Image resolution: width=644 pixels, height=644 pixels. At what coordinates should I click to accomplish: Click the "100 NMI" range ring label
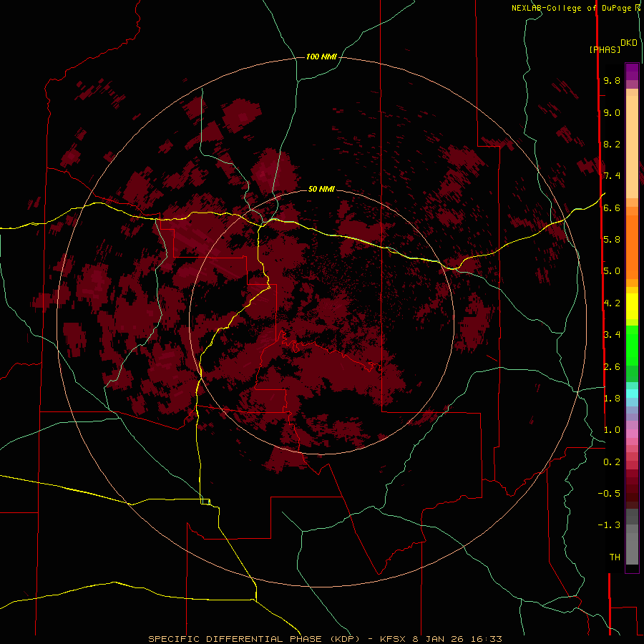click(321, 57)
